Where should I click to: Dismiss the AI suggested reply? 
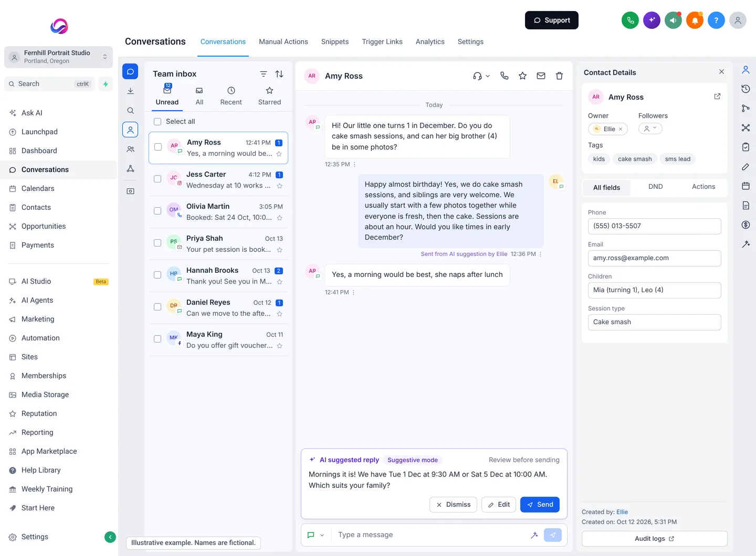click(454, 505)
